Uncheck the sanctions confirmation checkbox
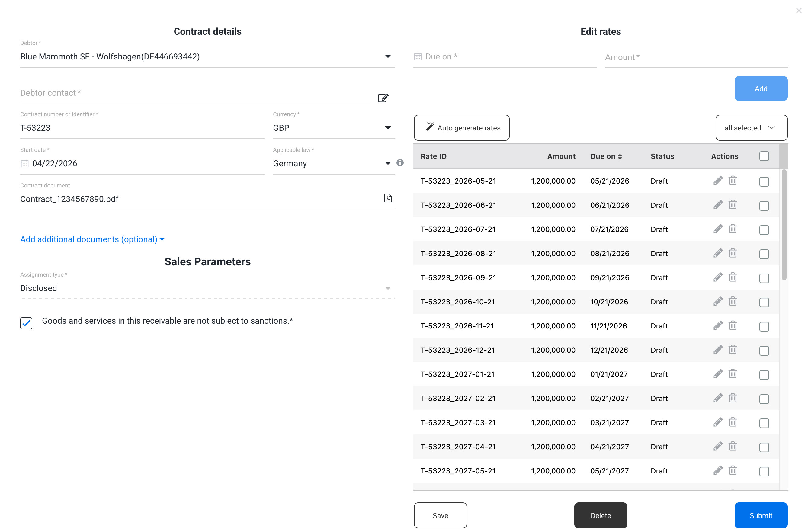This screenshot has width=808, height=532. point(26,323)
